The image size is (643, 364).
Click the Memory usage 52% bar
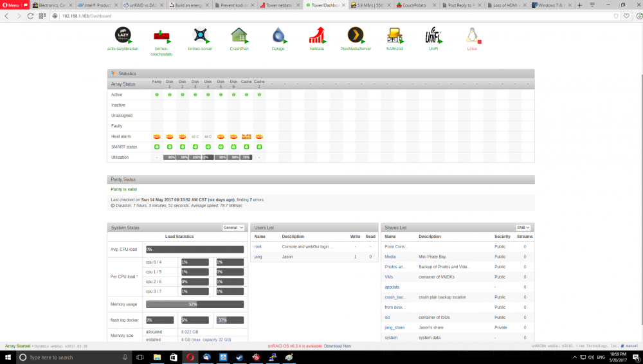(x=195, y=304)
